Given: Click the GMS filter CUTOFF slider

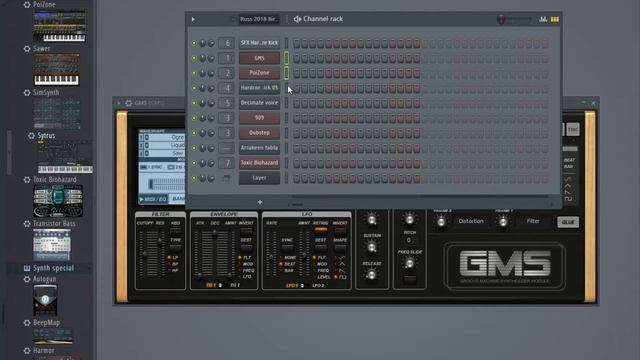Looking at the screenshot, I should (x=144, y=254).
